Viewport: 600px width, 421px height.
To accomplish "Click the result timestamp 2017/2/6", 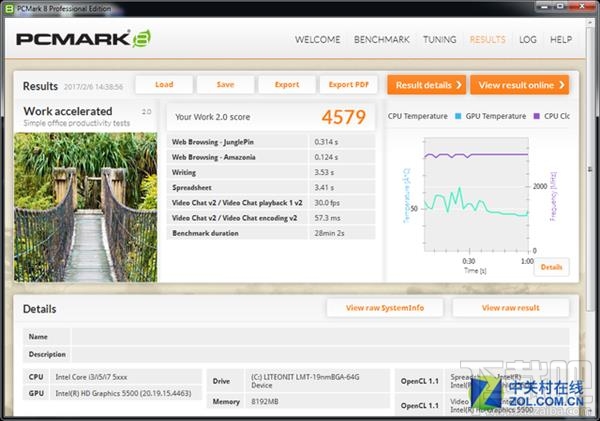I will tap(93, 87).
